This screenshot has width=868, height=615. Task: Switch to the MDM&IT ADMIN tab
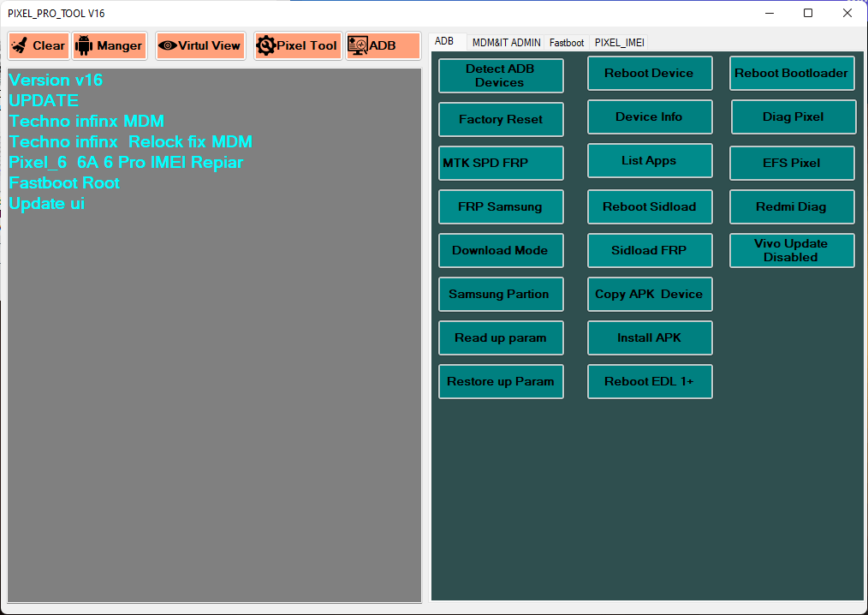pos(506,42)
